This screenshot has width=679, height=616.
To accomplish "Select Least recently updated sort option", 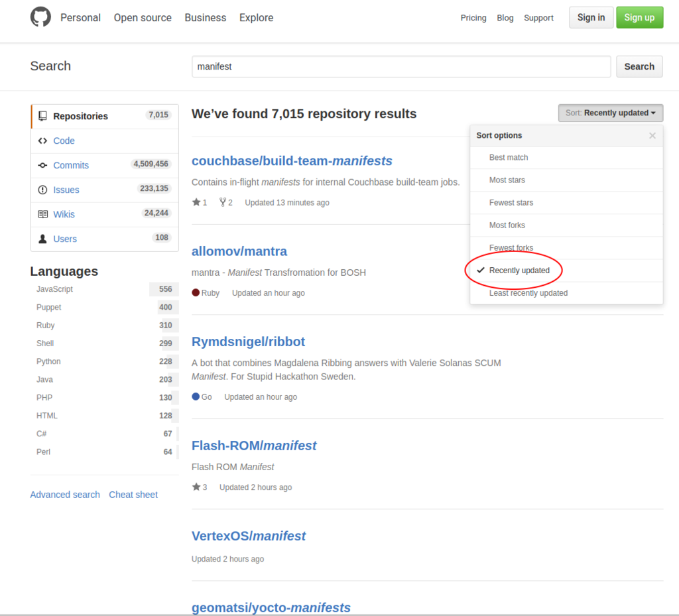I will click(528, 293).
